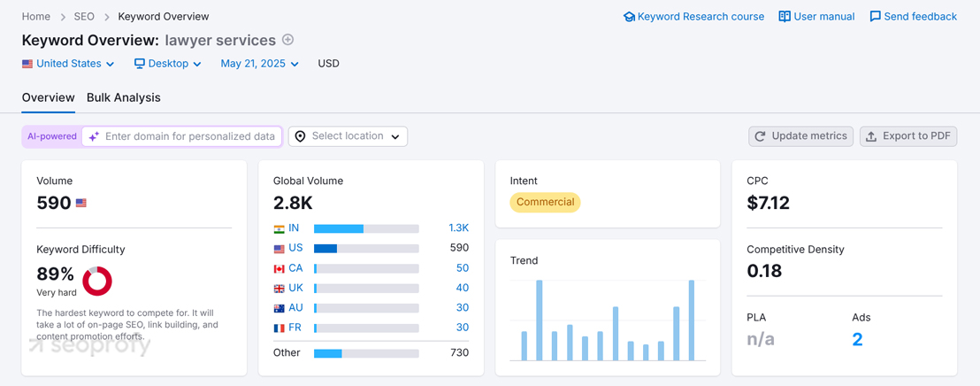This screenshot has height=386, width=980.
Task: Click the USD currency label
Action: pos(329,64)
